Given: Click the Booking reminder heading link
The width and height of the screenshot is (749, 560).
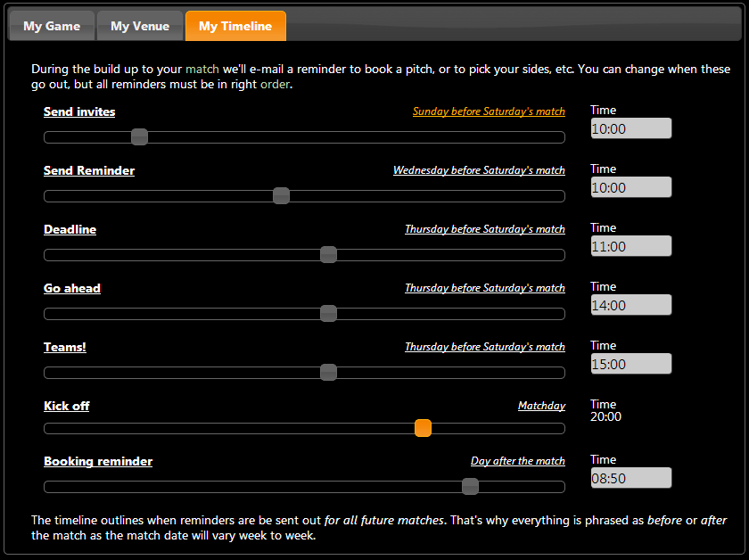Looking at the screenshot, I should pos(98,461).
